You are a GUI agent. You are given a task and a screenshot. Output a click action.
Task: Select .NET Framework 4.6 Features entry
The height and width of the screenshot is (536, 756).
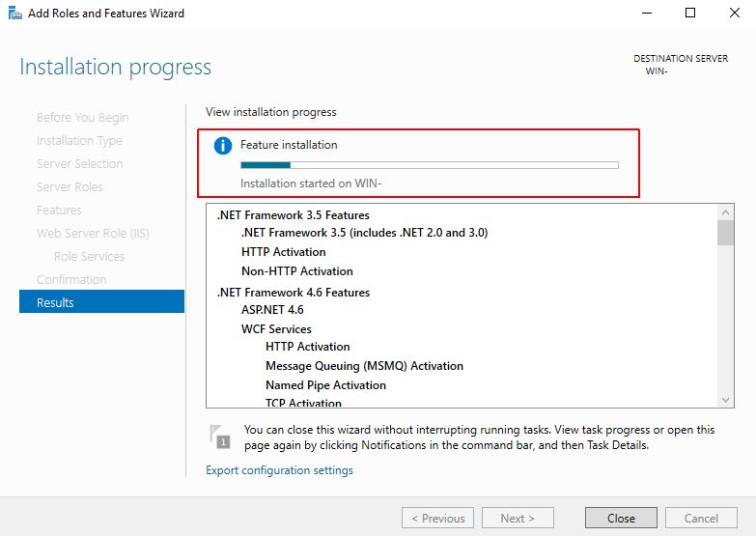point(294,293)
